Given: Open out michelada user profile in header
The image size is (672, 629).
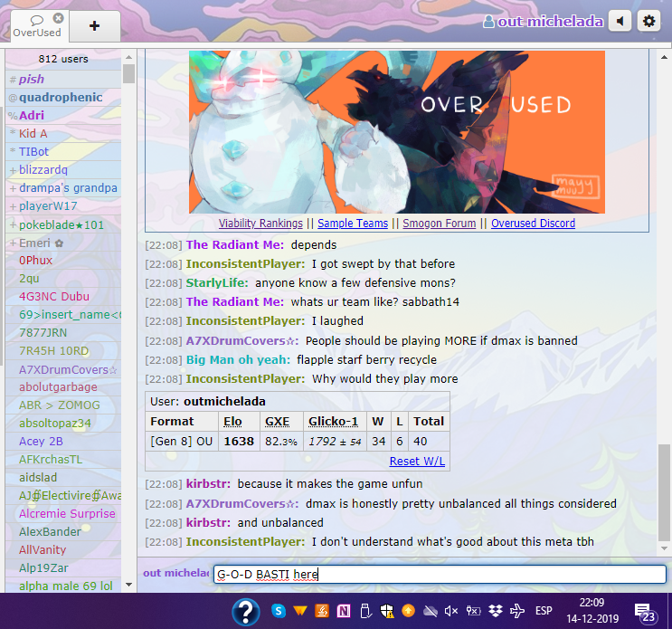Looking at the screenshot, I should [x=543, y=22].
